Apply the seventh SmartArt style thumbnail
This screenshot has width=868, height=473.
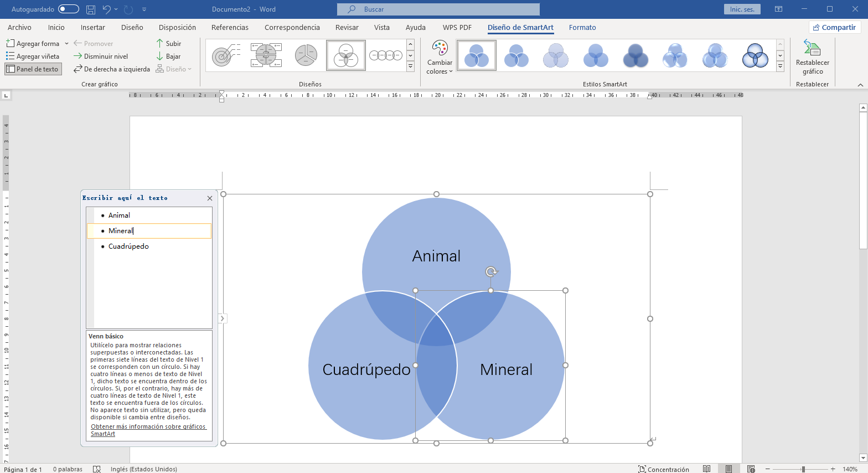click(715, 55)
